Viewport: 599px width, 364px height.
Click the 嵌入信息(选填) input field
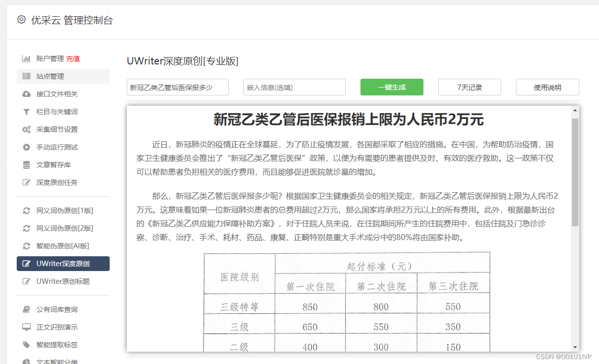[294, 87]
